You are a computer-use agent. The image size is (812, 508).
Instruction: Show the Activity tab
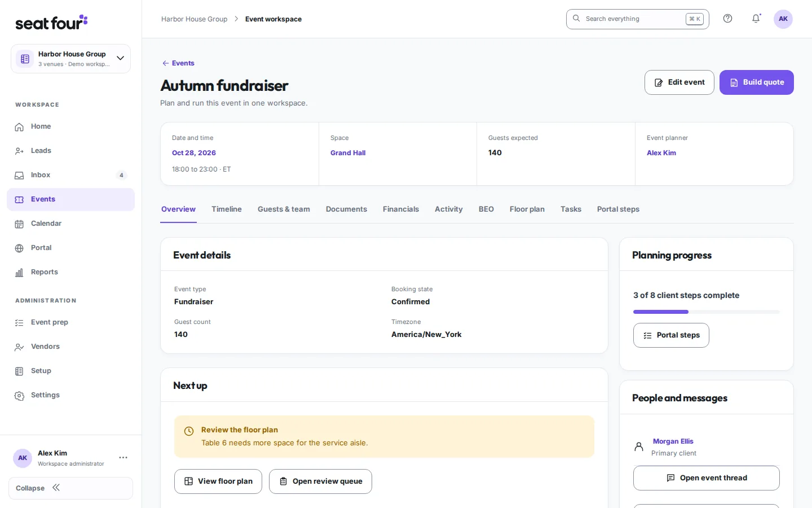pyautogui.click(x=449, y=209)
